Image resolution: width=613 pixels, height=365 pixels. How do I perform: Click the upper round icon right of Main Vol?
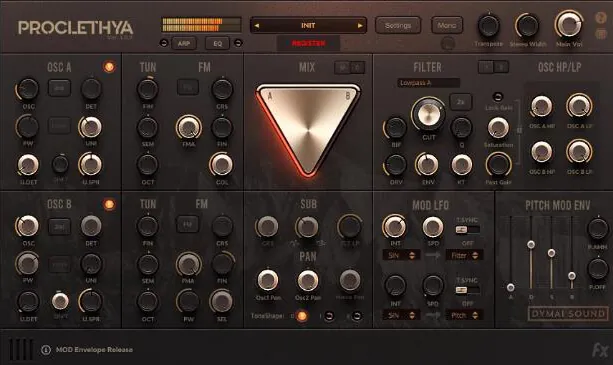(601, 18)
